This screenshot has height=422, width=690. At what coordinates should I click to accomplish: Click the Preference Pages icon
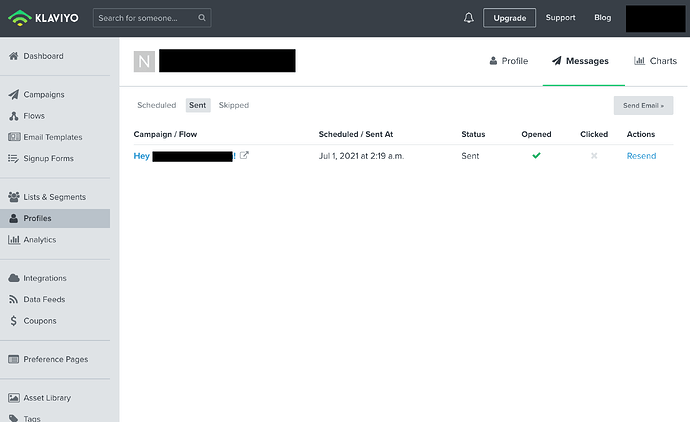click(x=14, y=359)
